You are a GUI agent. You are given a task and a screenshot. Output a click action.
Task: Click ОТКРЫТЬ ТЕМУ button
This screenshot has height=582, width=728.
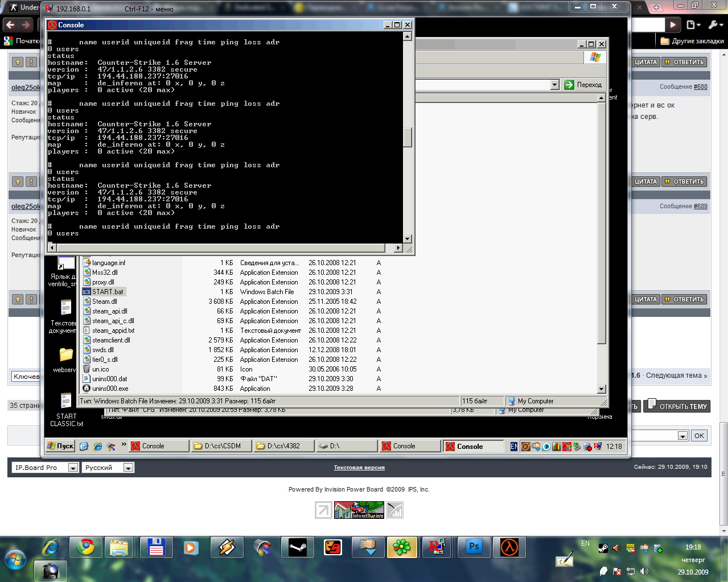click(x=677, y=406)
